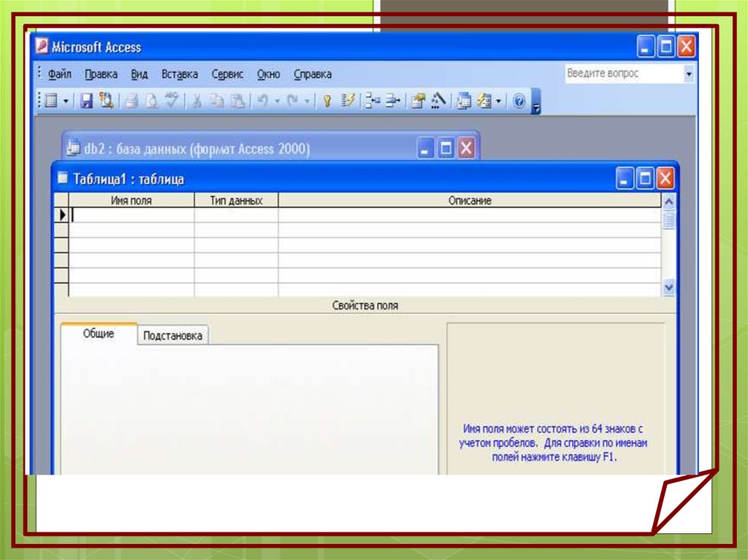
Task: Click the table grid scrollbar thumb
Action: (669, 220)
